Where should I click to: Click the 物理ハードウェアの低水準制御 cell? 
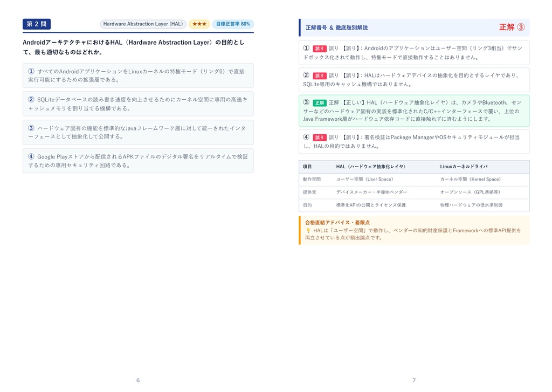point(471,205)
